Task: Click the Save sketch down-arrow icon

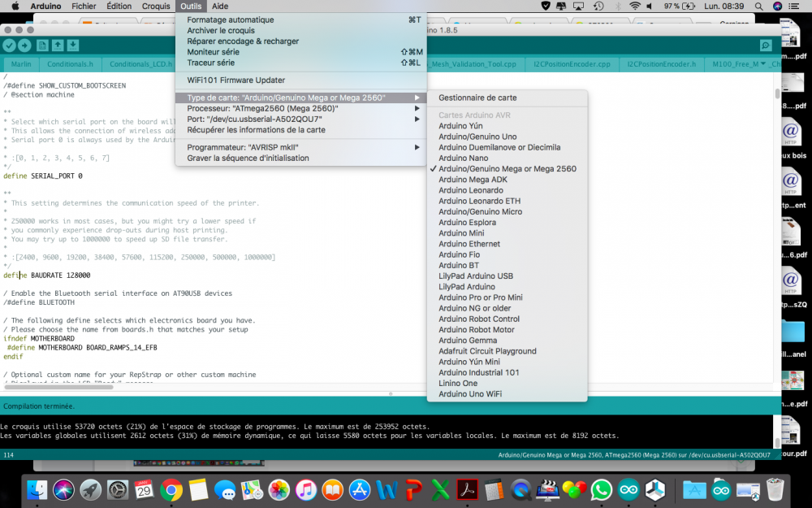Action: tap(73, 46)
